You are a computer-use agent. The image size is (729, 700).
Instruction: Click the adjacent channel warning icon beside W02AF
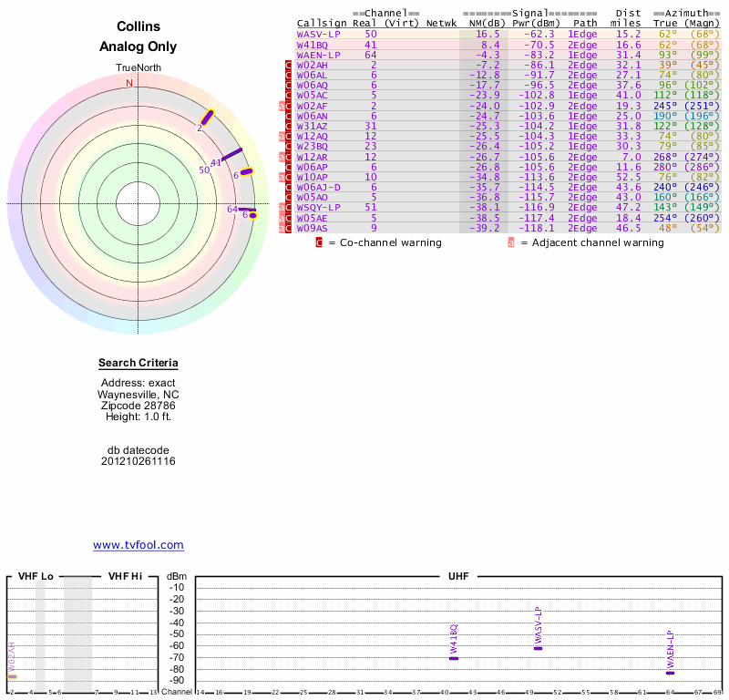pyautogui.click(x=283, y=106)
